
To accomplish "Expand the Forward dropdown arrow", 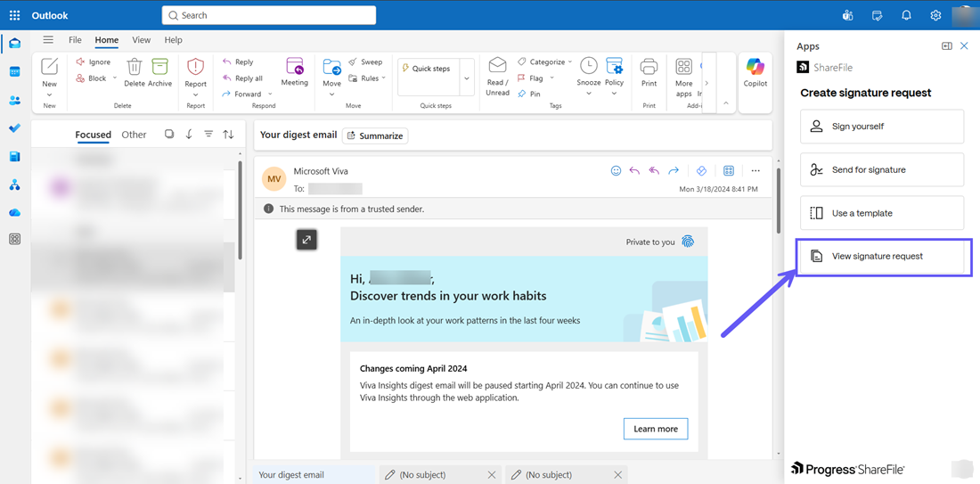I will point(270,94).
